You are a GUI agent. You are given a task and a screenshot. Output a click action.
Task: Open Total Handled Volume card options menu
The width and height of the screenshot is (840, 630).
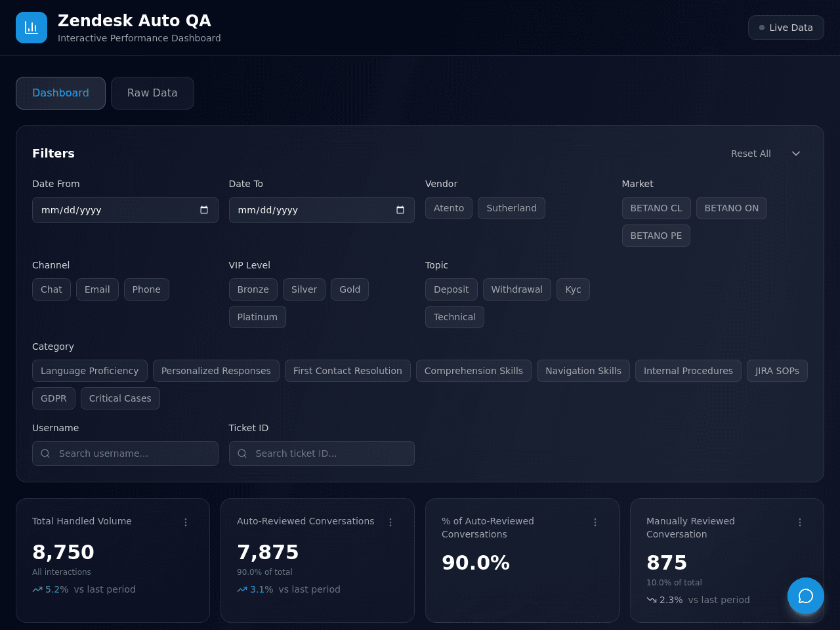pos(186,522)
